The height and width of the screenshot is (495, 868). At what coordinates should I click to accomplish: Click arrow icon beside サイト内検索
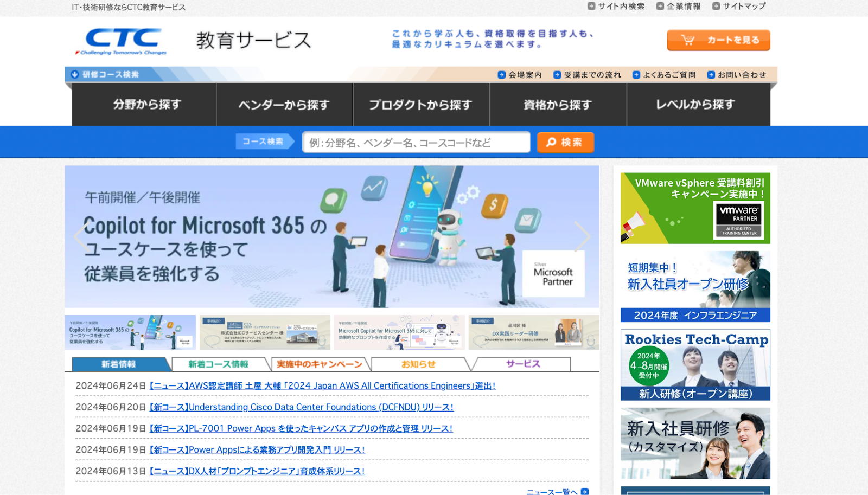(591, 7)
